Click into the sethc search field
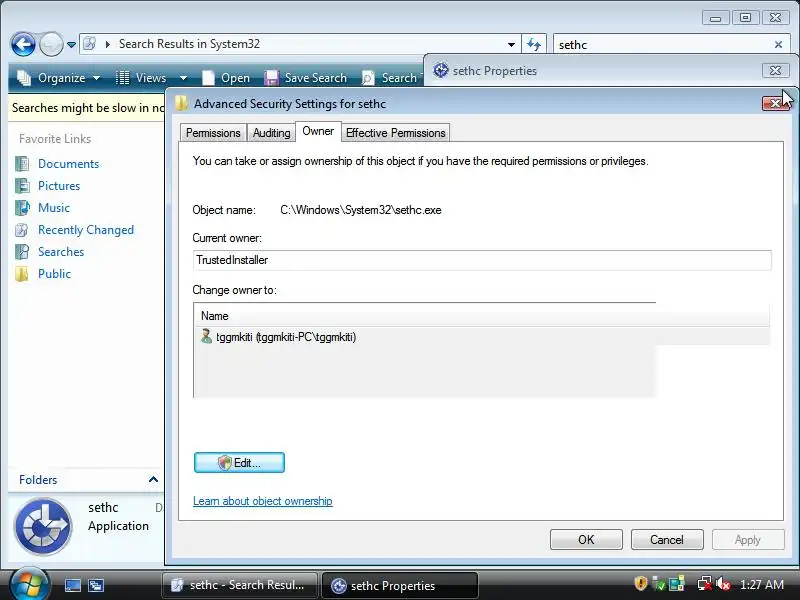Screen dimensions: 800x600 click(x=663, y=44)
